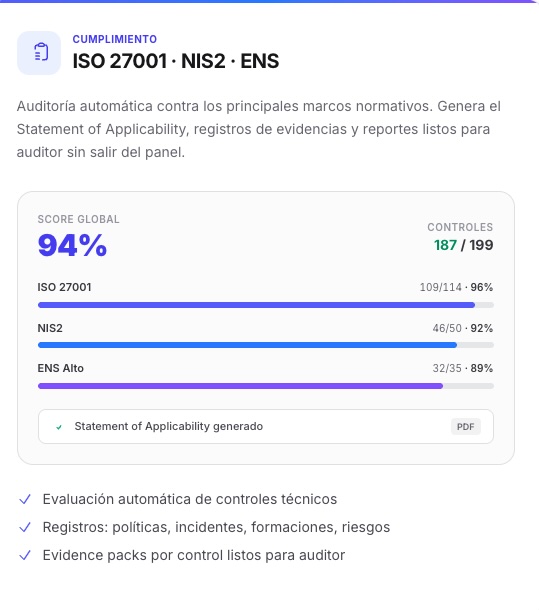Click the ISO 27001 · NIS2 · ENS heading
Image resolution: width=539 pixels, height=610 pixels.
tap(176, 61)
